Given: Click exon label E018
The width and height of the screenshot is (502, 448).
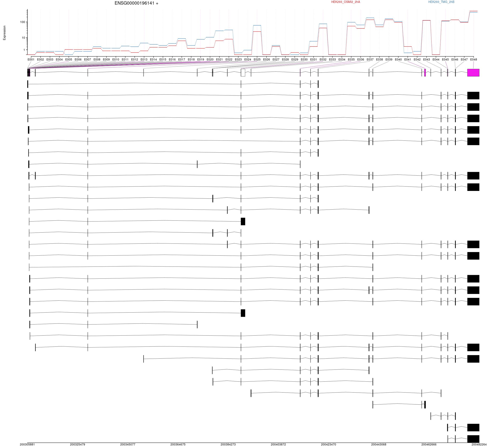Looking at the screenshot, I should tap(191, 60).
